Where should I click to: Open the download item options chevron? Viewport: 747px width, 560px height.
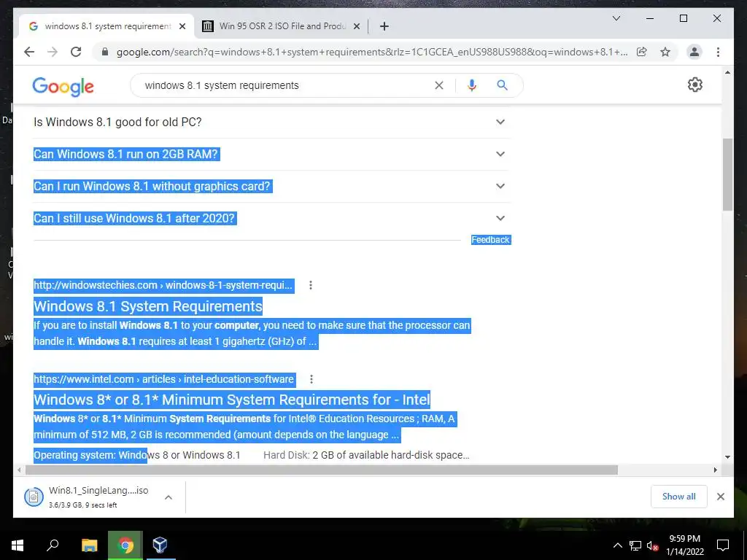[x=169, y=497]
